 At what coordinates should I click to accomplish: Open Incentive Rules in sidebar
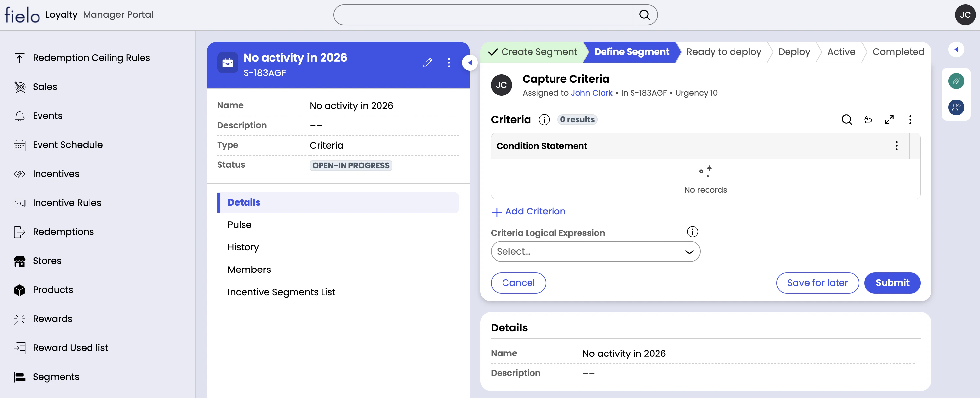(67, 203)
